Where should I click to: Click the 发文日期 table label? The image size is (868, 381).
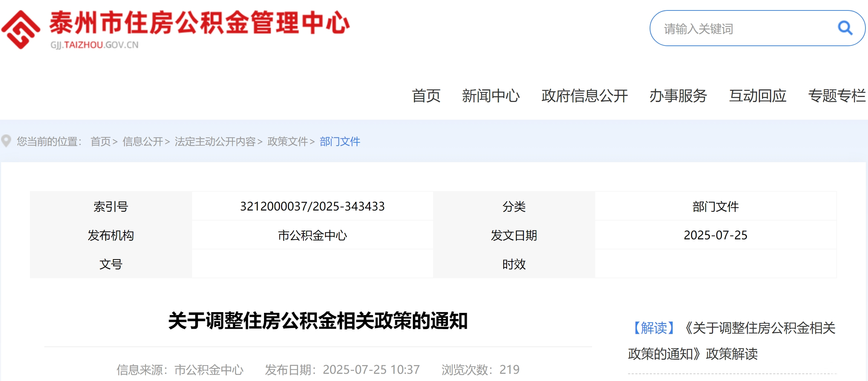514,235
